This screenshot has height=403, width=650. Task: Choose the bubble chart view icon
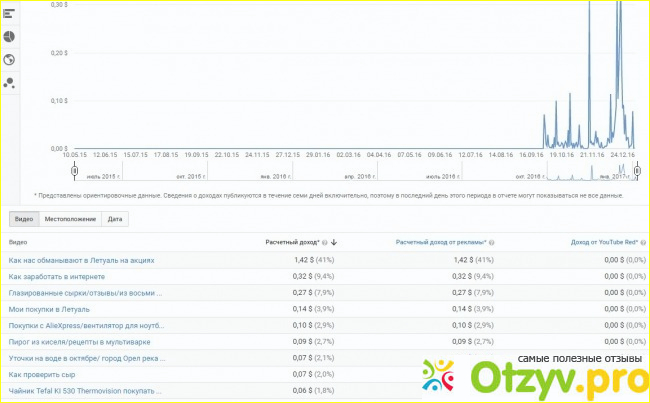point(9,83)
